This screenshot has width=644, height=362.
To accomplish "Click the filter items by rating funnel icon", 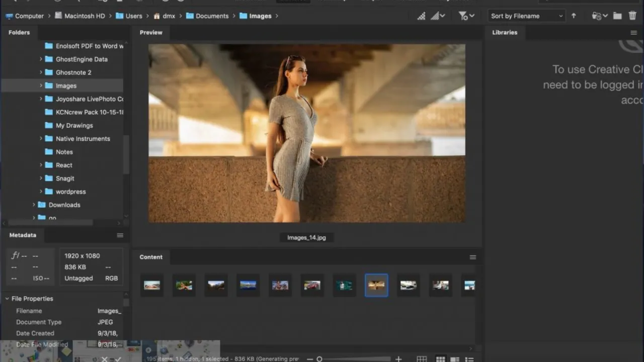I will click(463, 16).
